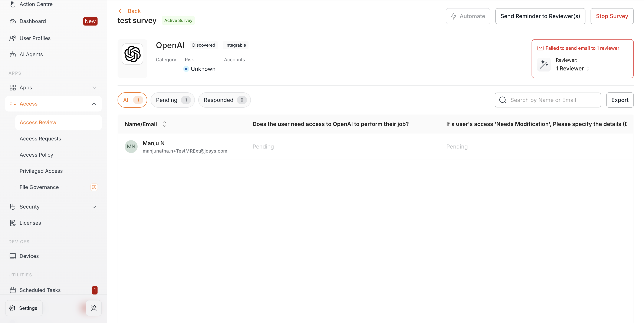
Task: Click the Unknown risk value
Action: tap(203, 69)
